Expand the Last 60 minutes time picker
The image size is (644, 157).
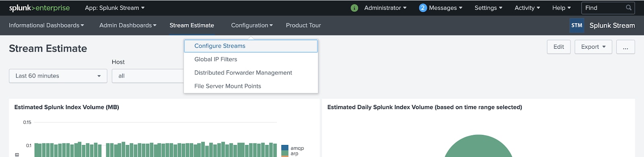pos(58,76)
